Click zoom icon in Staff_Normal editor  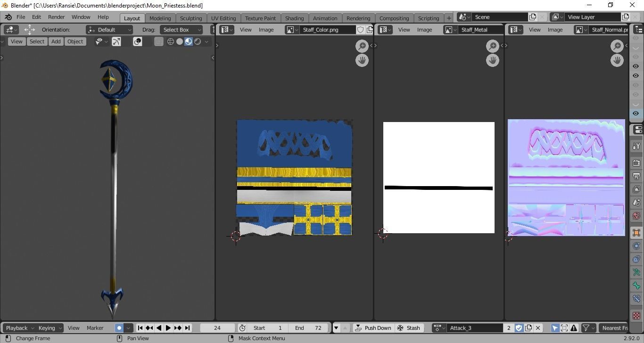[x=617, y=46]
